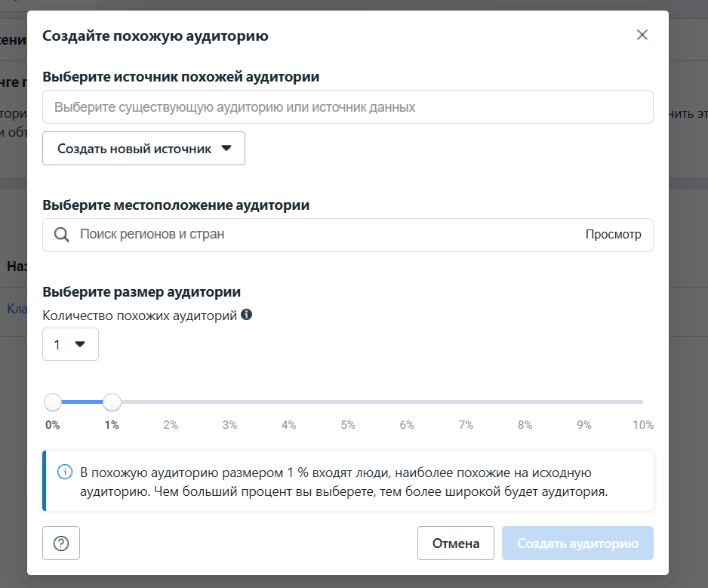Click the X to close the dialog

tap(642, 34)
